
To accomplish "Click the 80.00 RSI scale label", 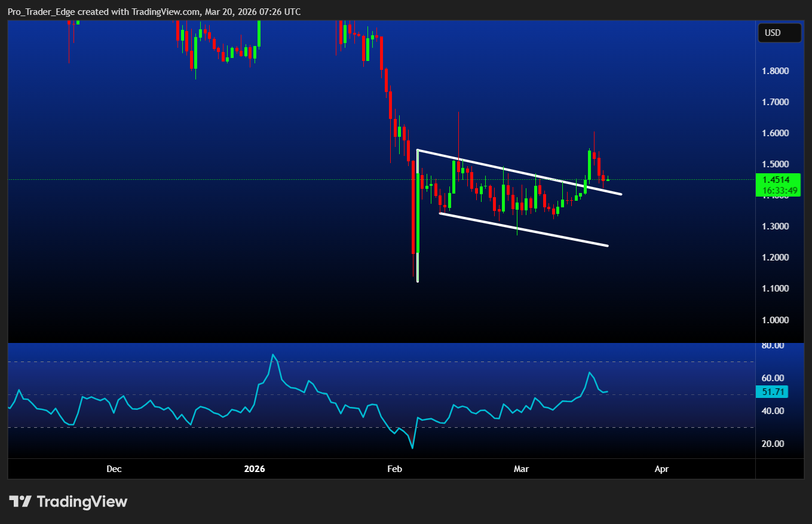I will point(773,345).
